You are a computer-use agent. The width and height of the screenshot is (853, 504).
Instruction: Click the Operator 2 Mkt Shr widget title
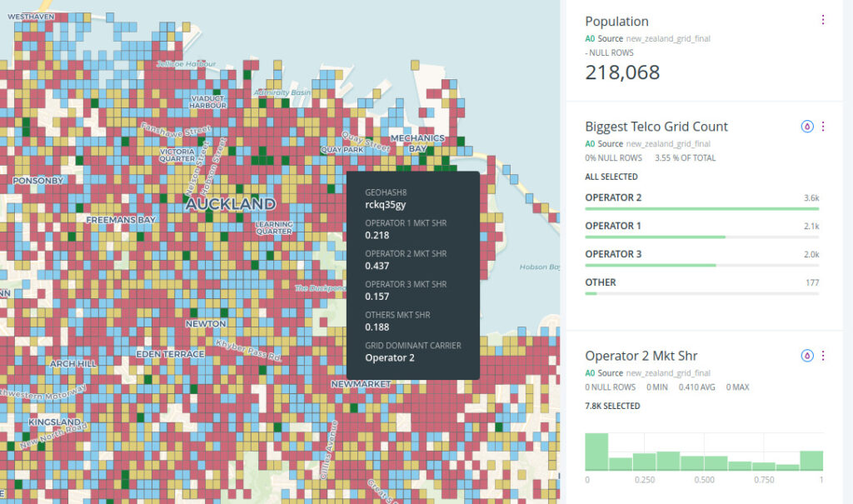pos(641,356)
